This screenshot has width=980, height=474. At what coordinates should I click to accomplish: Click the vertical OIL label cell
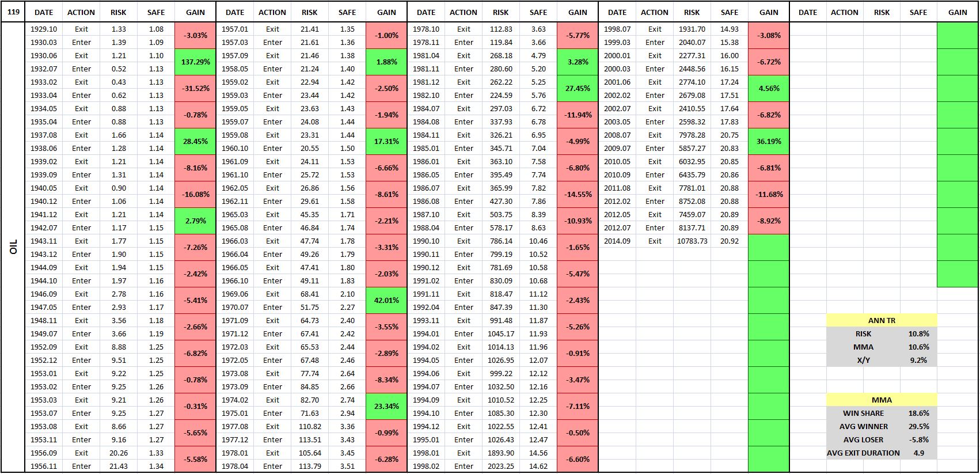pos(13,247)
